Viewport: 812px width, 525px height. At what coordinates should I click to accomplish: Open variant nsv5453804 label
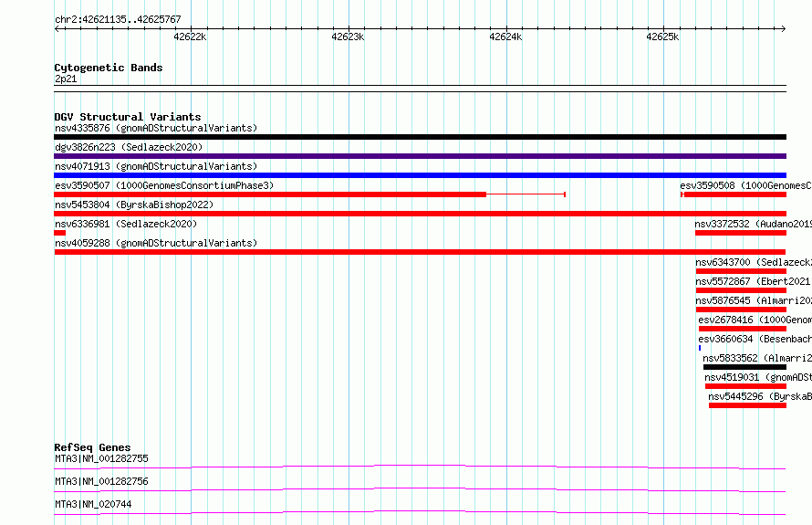(x=134, y=205)
